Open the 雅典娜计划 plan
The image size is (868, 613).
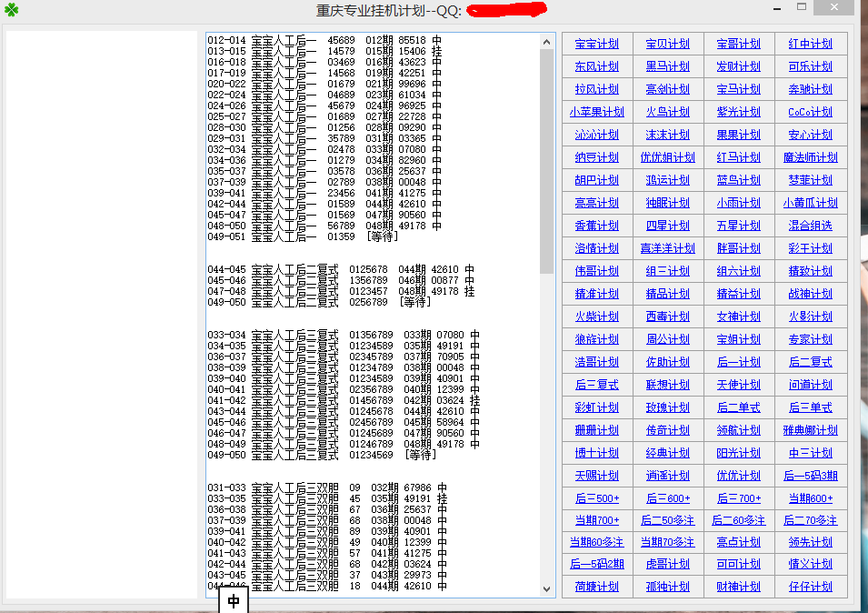click(810, 429)
